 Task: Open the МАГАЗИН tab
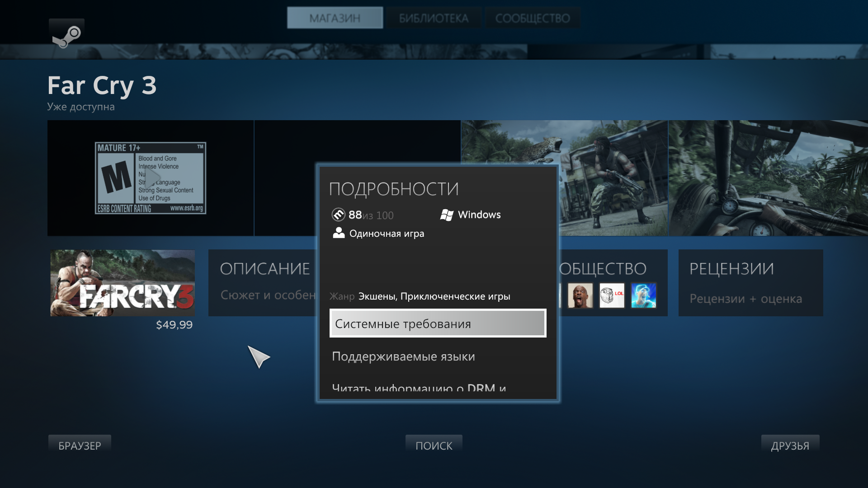point(335,18)
